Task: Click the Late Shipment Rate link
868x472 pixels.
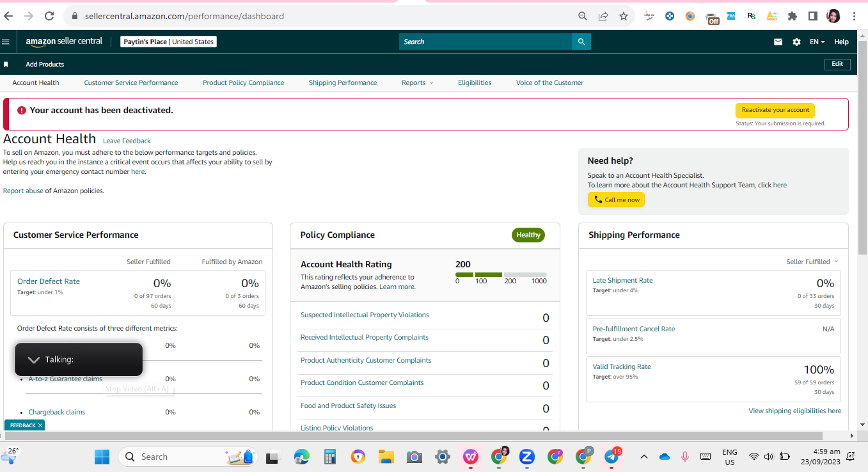Action: (x=623, y=280)
